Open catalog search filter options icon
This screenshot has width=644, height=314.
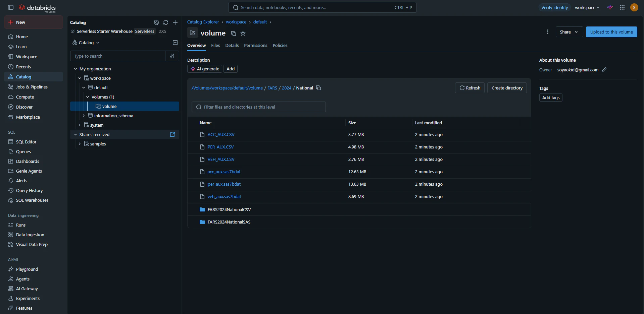point(172,56)
